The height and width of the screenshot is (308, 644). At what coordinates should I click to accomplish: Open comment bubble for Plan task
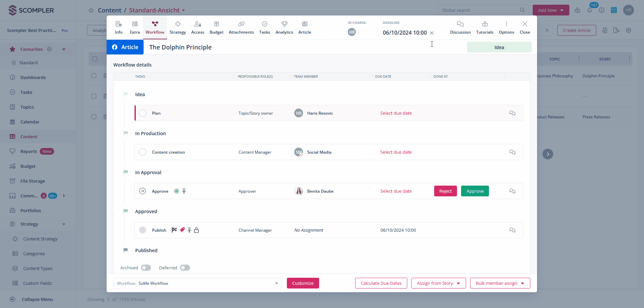(x=512, y=113)
